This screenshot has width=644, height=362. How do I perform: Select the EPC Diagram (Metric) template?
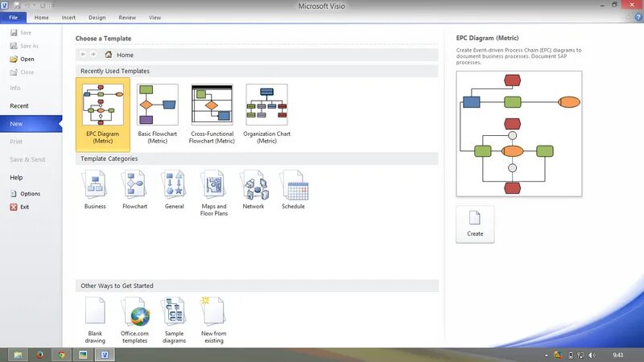[x=103, y=114]
